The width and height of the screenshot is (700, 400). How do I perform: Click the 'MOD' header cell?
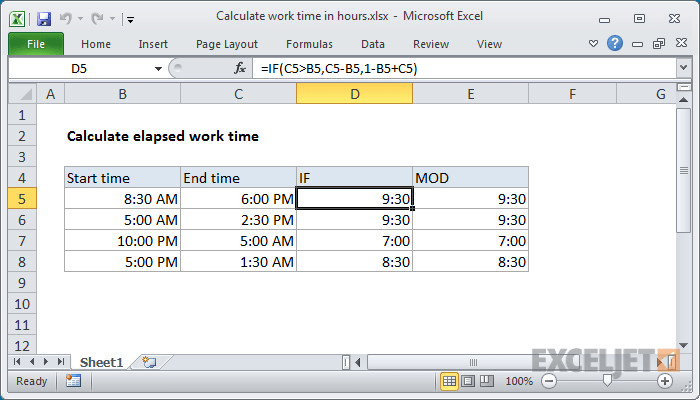[x=471, y=178]
